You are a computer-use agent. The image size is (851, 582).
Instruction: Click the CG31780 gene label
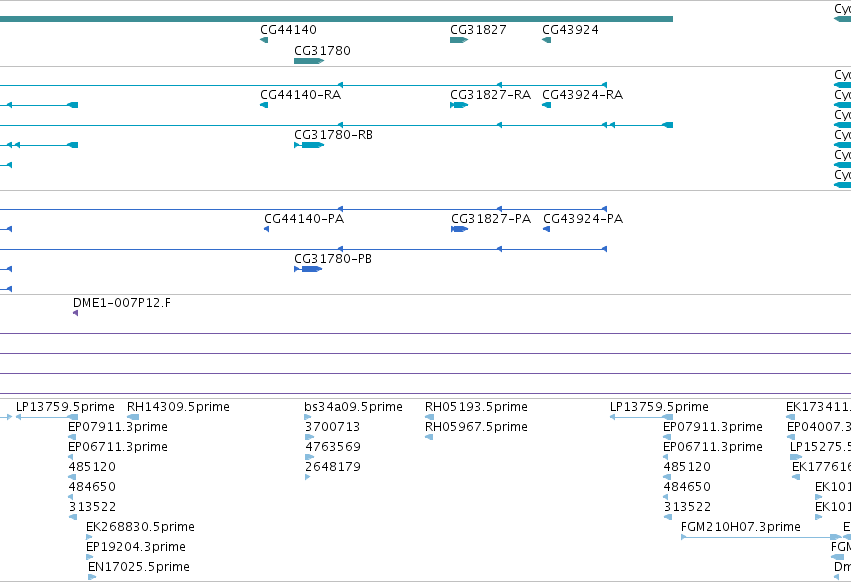(322, 50)
